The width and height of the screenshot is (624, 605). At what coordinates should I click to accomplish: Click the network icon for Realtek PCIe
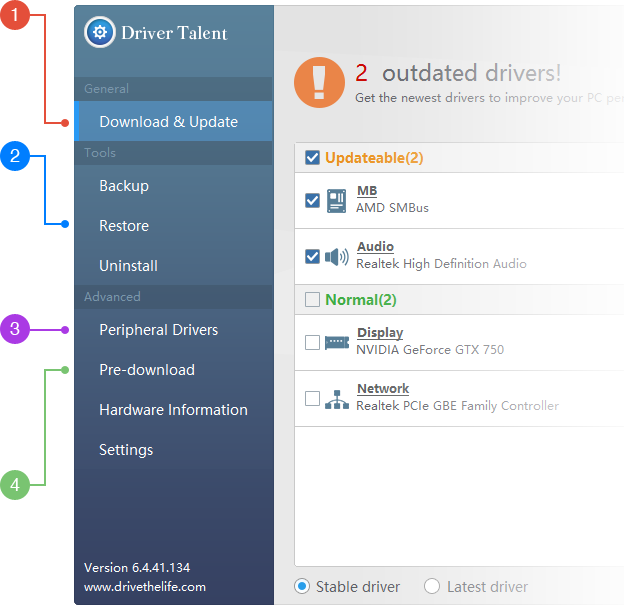tap(337, 399)
